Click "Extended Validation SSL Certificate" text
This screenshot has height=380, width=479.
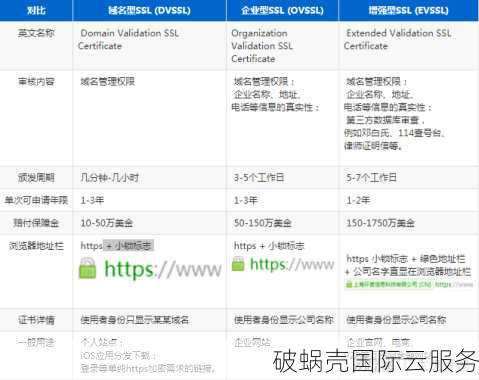click(397, 39)
